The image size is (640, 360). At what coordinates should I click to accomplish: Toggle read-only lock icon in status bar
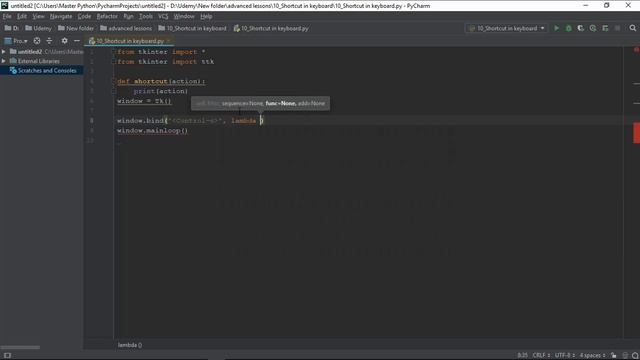point(614,356)
